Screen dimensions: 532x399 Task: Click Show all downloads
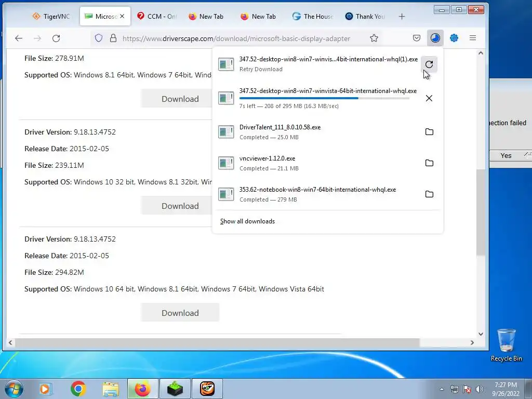pos(247,221)
